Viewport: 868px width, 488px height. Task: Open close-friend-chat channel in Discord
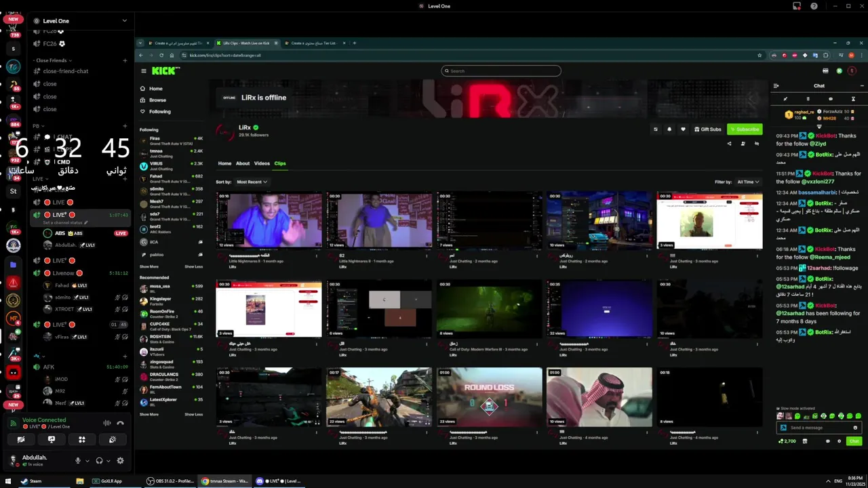[65, 71]
